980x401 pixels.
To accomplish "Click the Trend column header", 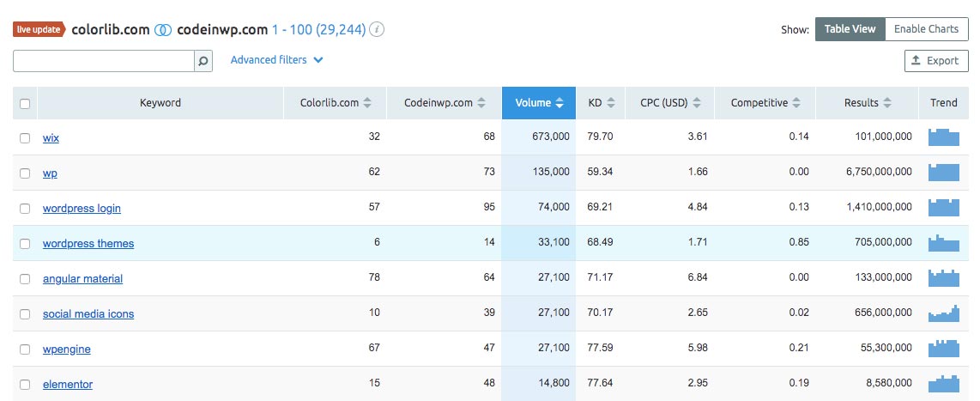I will coord(943,102).
